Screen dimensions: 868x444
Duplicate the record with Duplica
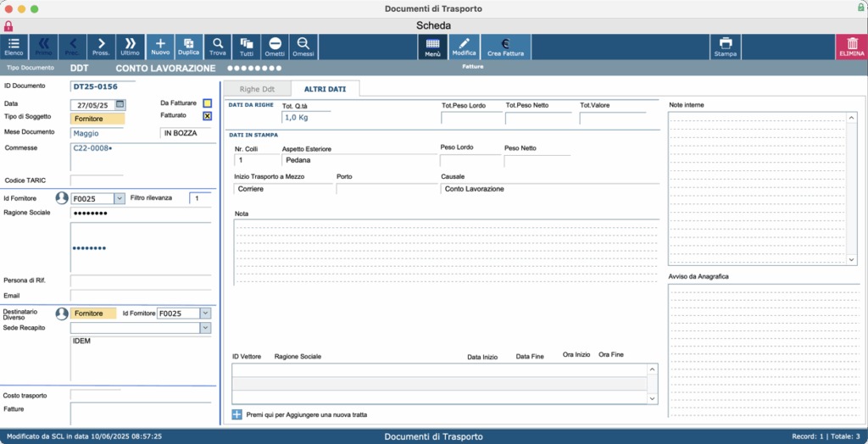(x=189, y=47)
